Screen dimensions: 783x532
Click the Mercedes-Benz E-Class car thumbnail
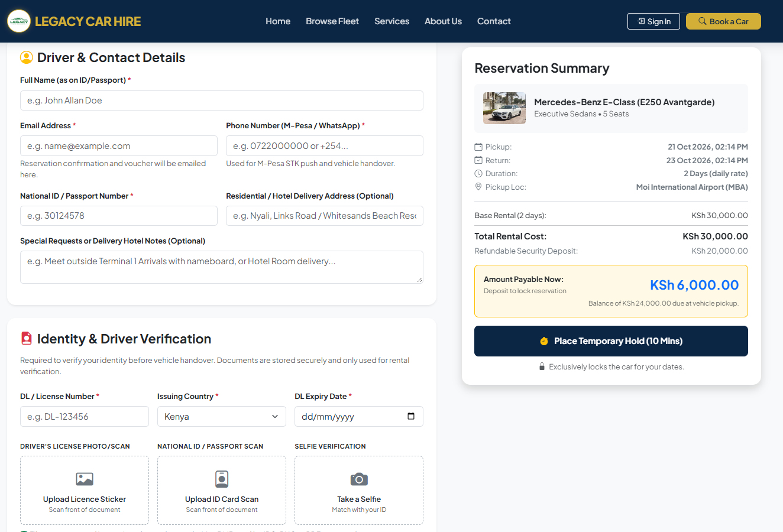coord(504,108)
